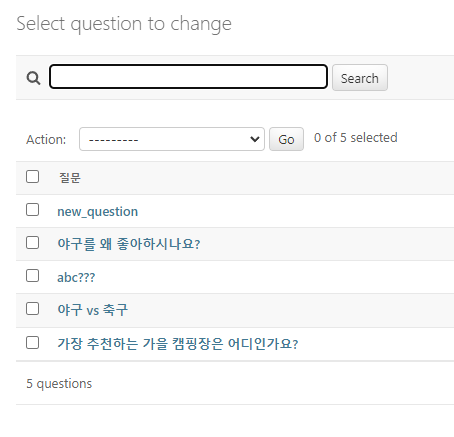Check the box next to new_question
454x437 pixels.
(32, 210)
